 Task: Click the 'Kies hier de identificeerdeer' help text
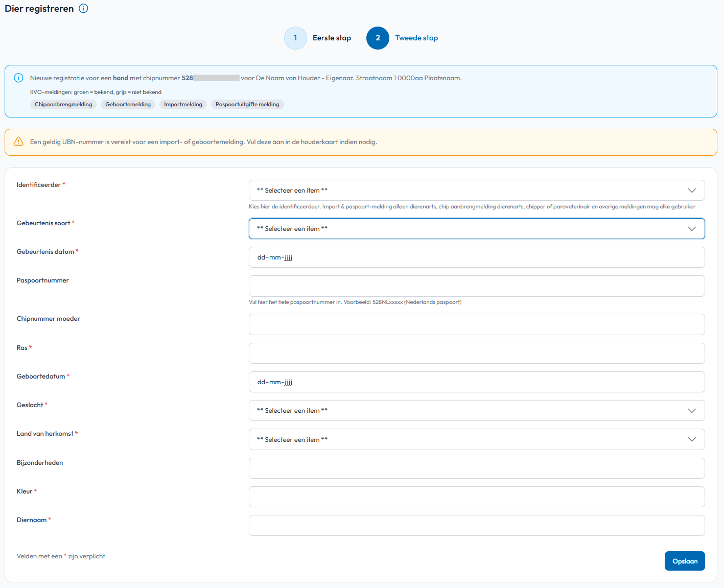click(x=472, y=206)
